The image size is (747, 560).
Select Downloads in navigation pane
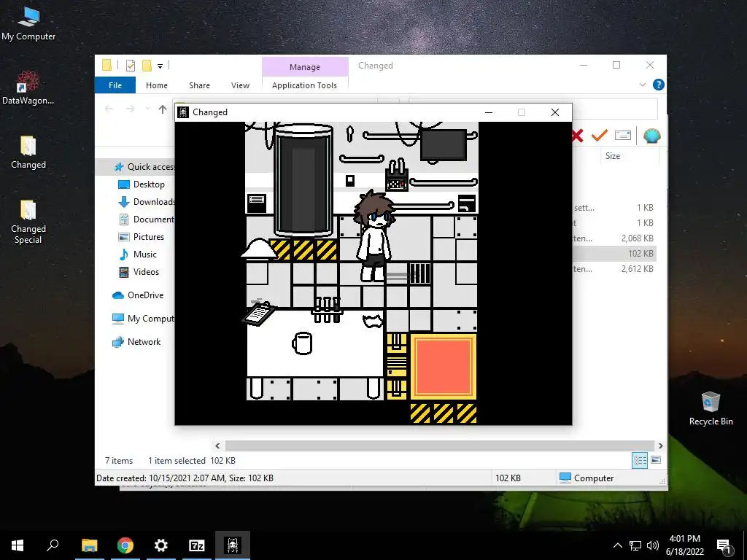point(146,202)
